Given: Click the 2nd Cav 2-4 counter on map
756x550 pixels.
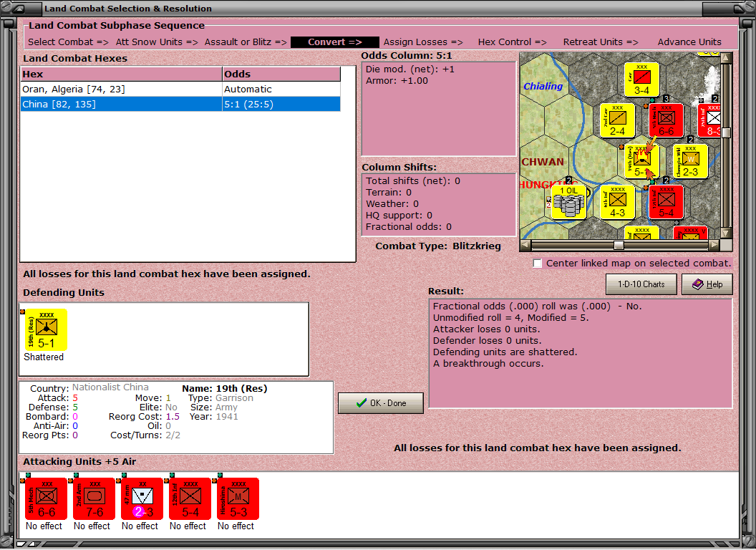Looking at the screenshot, I should (617, 120).
